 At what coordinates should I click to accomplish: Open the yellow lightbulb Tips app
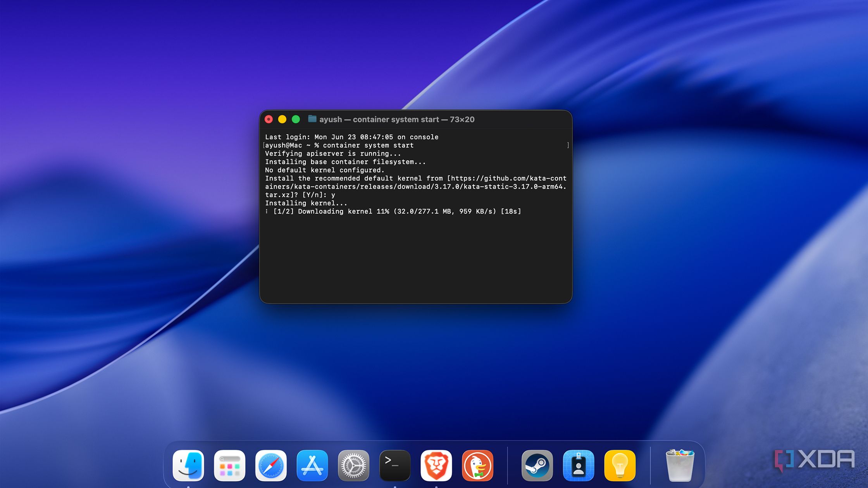[x=620, y=465]
